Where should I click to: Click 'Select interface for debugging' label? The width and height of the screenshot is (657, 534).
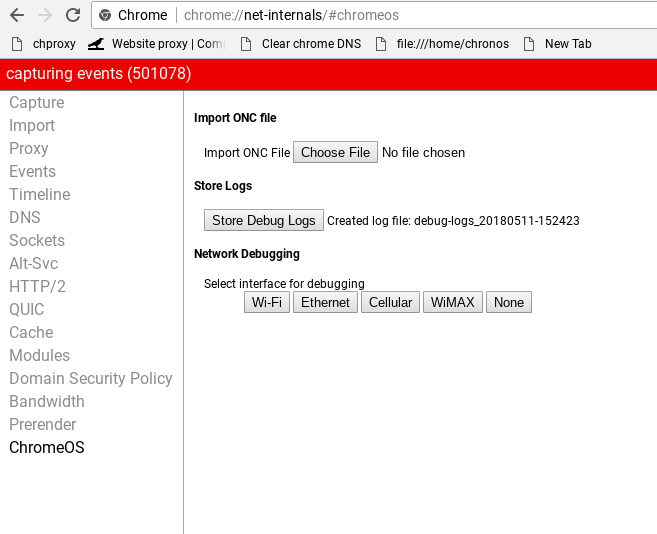pyautogui.click(x=285, y=284)
